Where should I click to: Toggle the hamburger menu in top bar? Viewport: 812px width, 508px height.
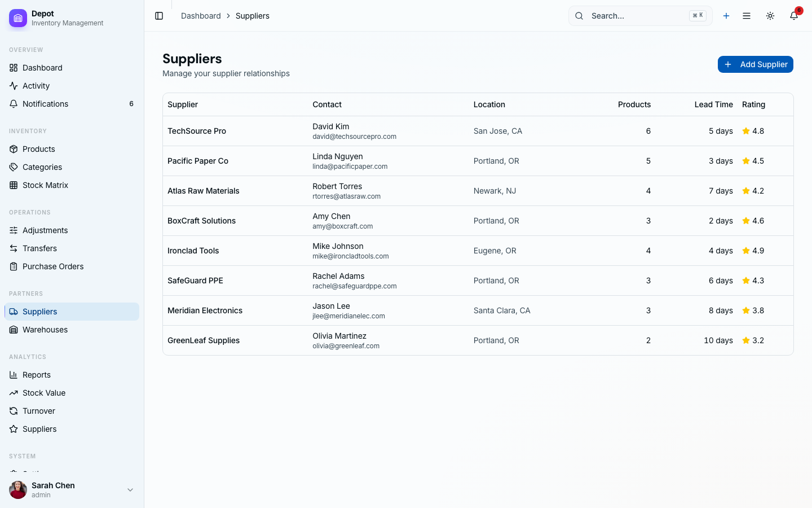click(x=747, y=16)
